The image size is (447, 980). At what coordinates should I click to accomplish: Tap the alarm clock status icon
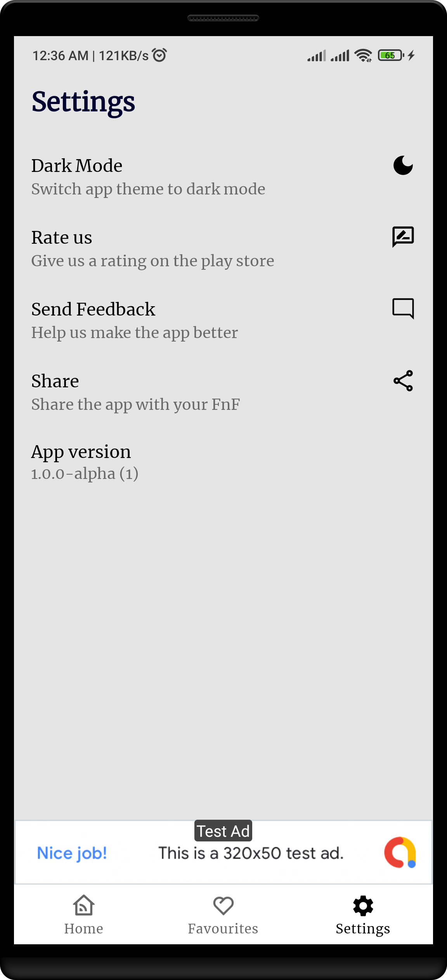159,55
